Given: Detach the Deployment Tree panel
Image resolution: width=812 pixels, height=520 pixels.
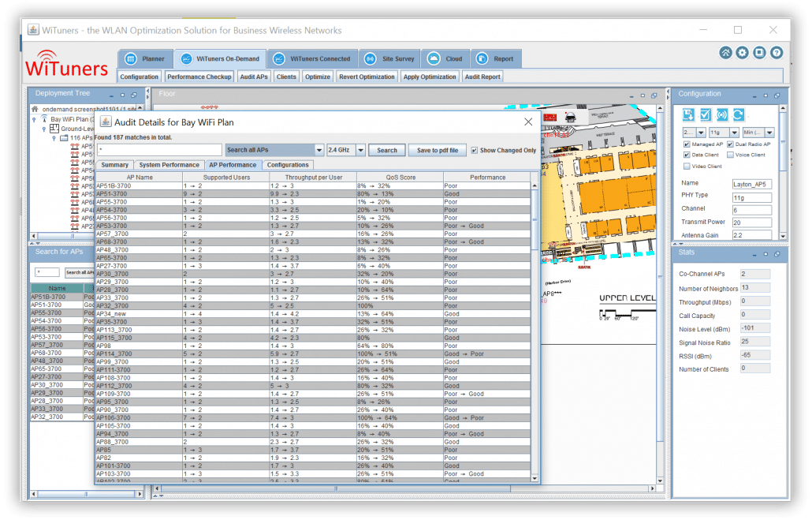Looking at the screenshot, I should tap(134, 95).
